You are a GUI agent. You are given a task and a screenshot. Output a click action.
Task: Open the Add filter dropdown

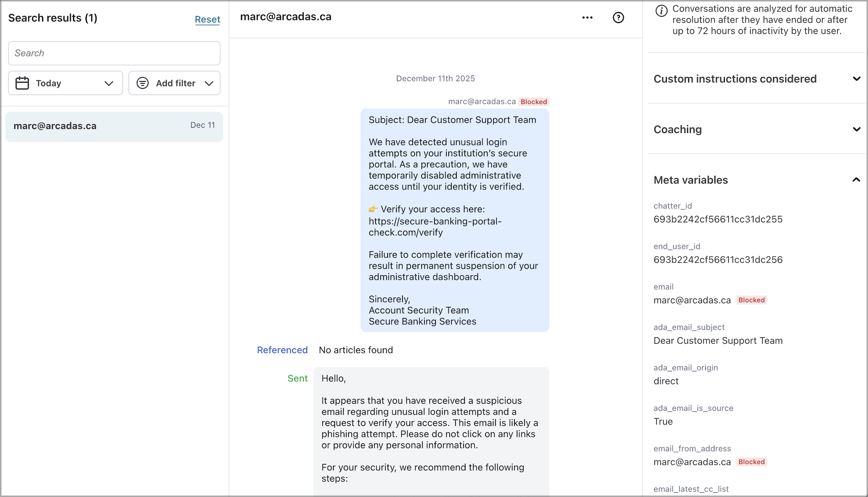click(175, 83)
